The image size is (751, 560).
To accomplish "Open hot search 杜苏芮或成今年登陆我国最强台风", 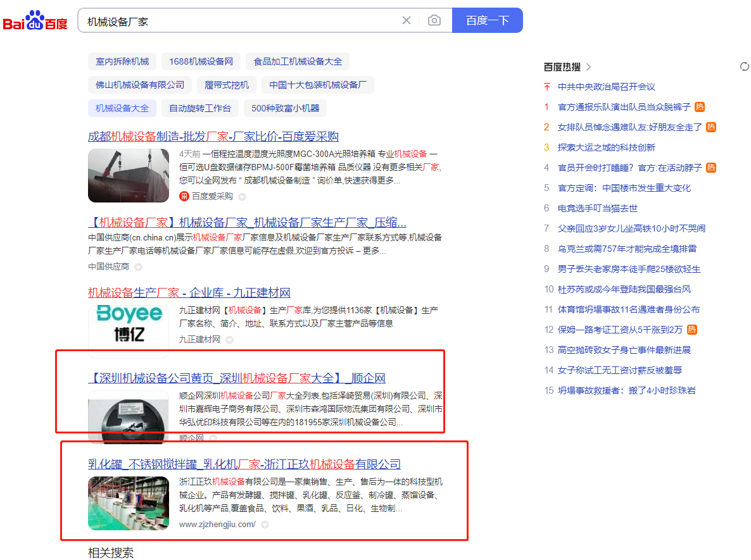I will 624,289.
